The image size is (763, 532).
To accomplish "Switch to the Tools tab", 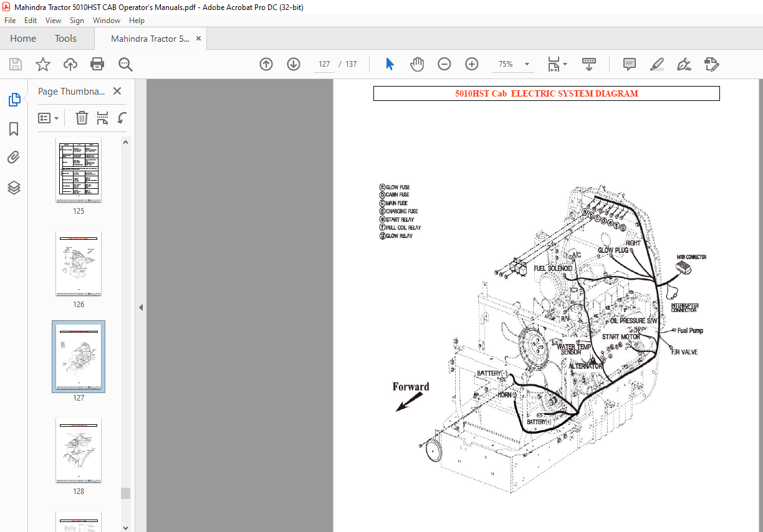I will click(x=65, y=39).
